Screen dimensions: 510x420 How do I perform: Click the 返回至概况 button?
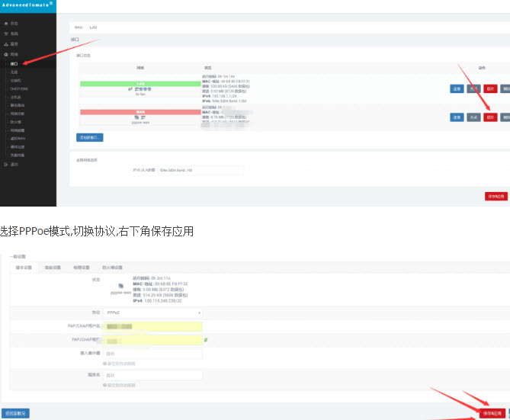15,413
